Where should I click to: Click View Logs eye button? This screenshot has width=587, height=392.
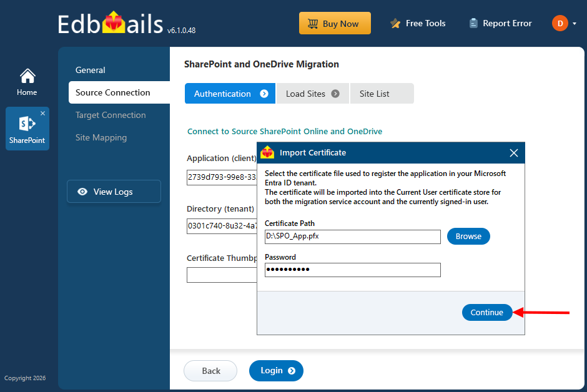click(x=114, y=192)
